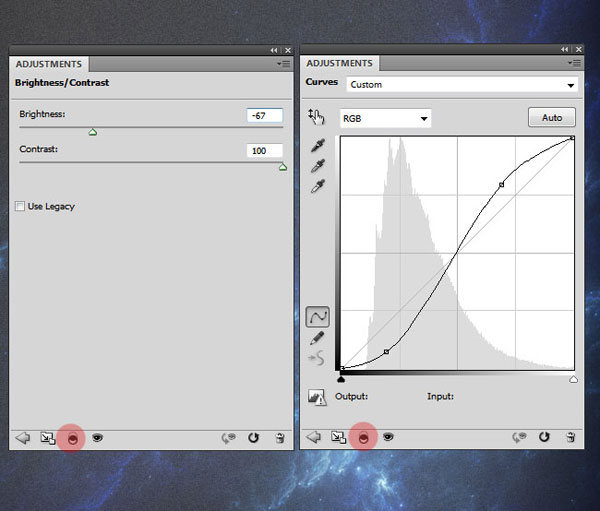Click the histogram warning icon near Output
This screenshot has width=600, height=511.
pyautogui.click(x=317, y=397)
